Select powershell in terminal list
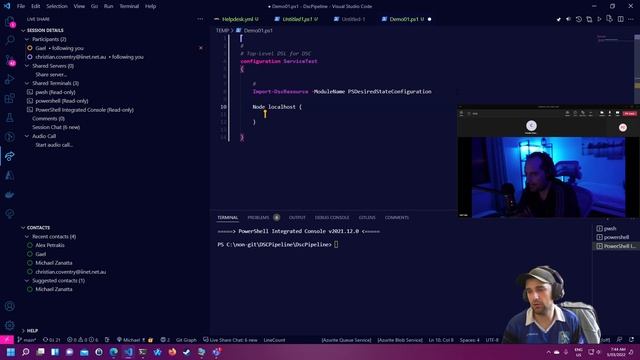Viewport: 640px width, 360px height. point(616,237)
